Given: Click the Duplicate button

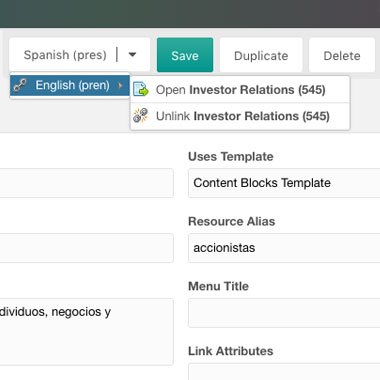Looking at the screenshot, I should pos(261,55).
